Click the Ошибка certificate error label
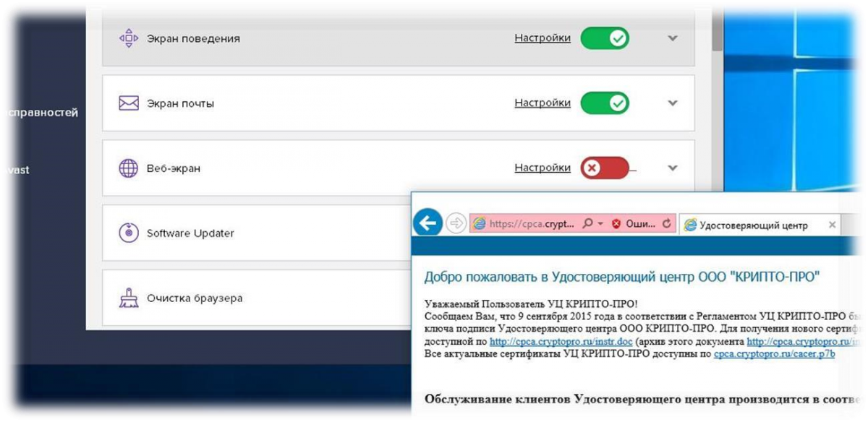The image size is (868, 422). (639, 225)
